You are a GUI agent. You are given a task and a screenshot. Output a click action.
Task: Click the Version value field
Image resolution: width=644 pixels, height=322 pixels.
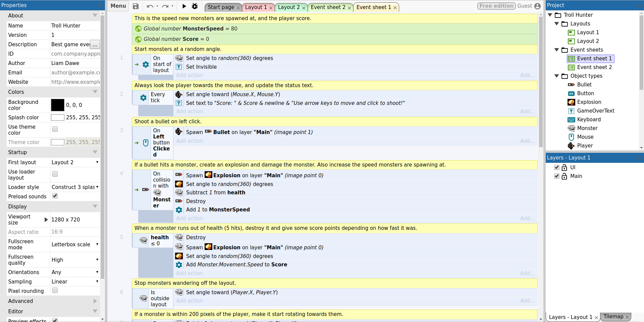[x=75, y=35]
